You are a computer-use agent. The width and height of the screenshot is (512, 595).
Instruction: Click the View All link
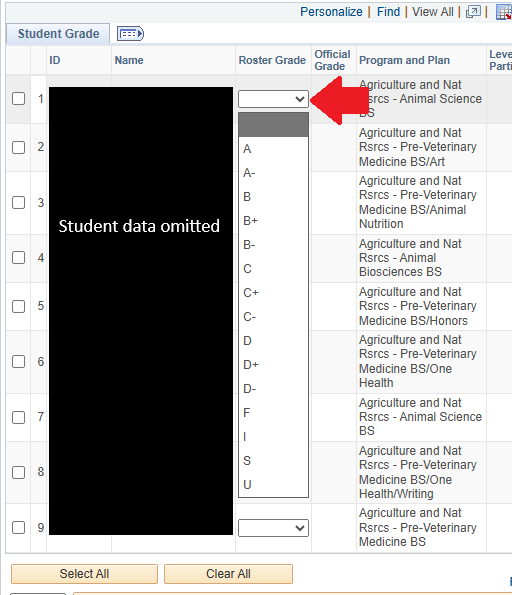[x=433, y=12]
